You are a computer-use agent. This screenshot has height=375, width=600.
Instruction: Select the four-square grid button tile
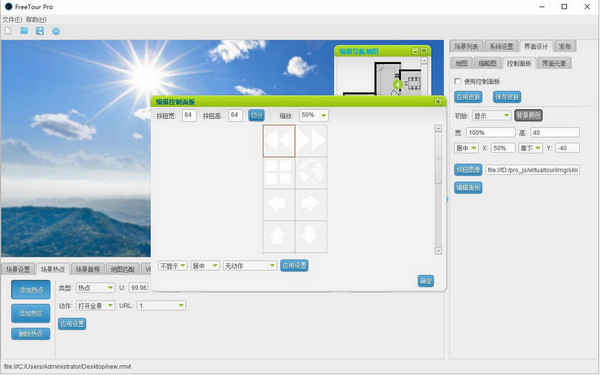pyautogui.click(x=279, y=173)
